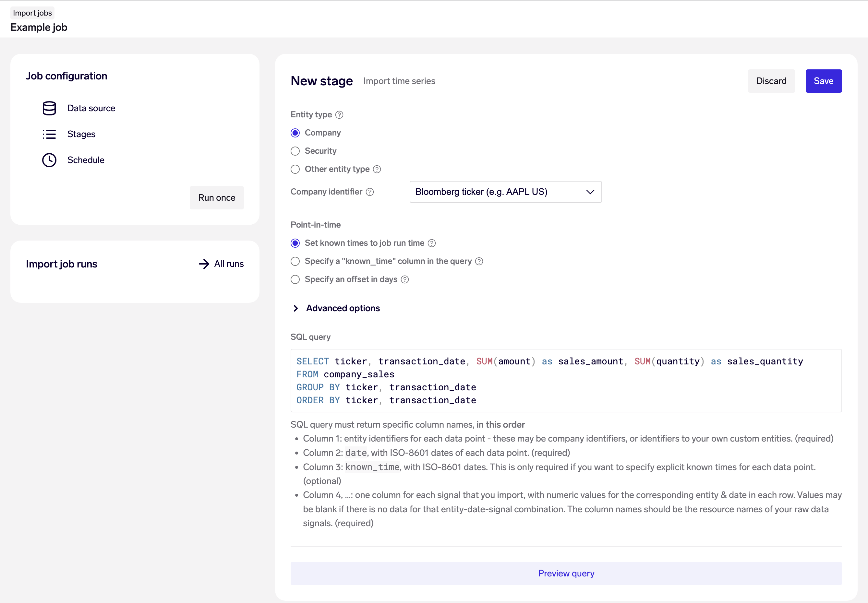This screenshot has width=868, height=603.
Task: Enable Specify a known_time column option
Action: (295, 260)
